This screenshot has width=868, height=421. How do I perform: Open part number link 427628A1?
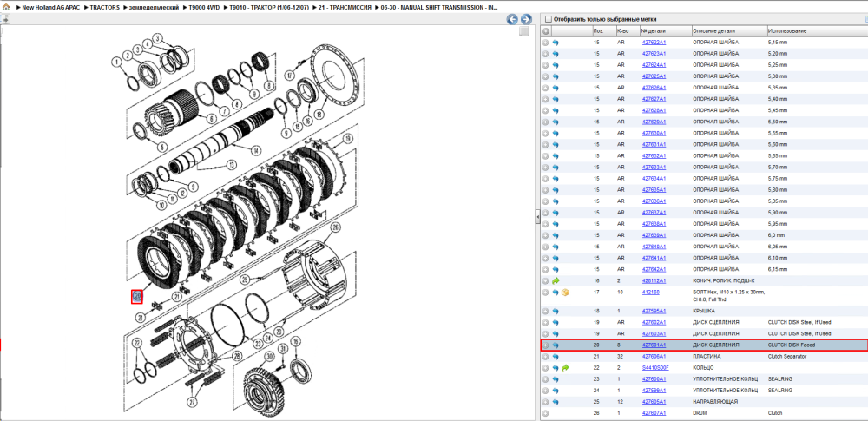654,110
